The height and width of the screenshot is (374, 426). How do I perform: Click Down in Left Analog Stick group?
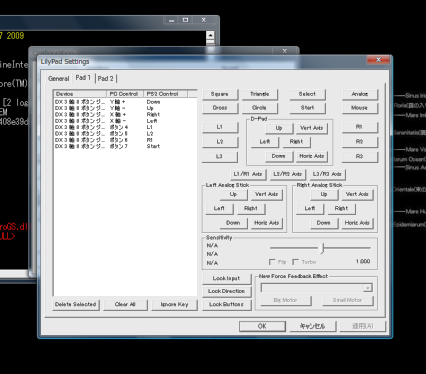pyautogui.click(x=234, y=223)
